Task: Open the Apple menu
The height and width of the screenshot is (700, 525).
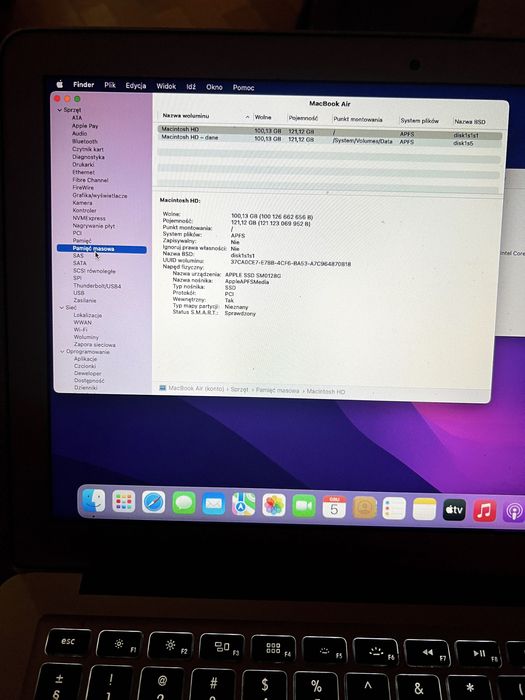Action: [x=60, y=83]
